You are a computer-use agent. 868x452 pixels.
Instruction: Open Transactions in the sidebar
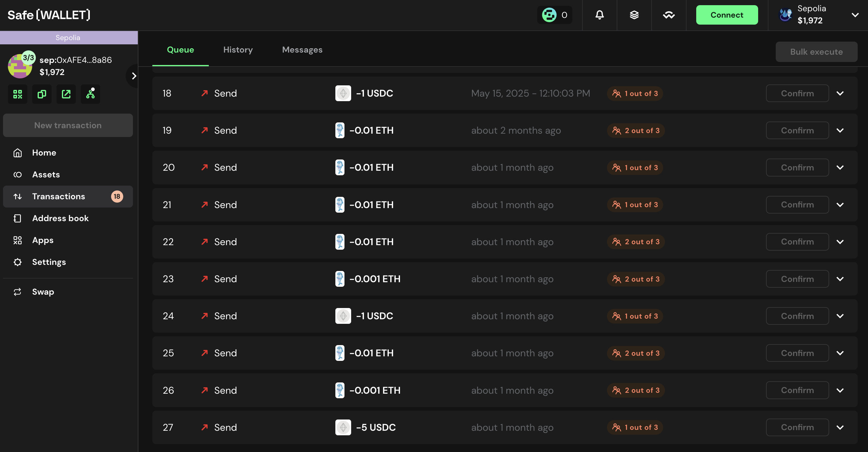[68, 196]
